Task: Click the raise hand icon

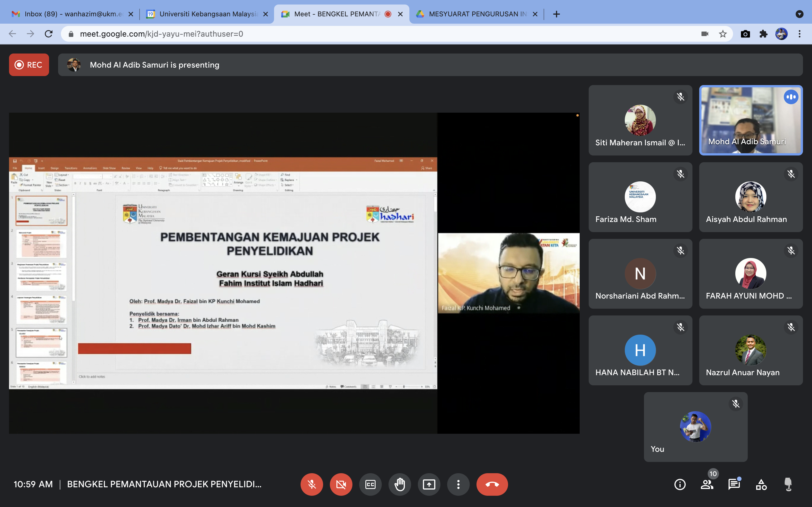Action: click(x=400, y=484)
